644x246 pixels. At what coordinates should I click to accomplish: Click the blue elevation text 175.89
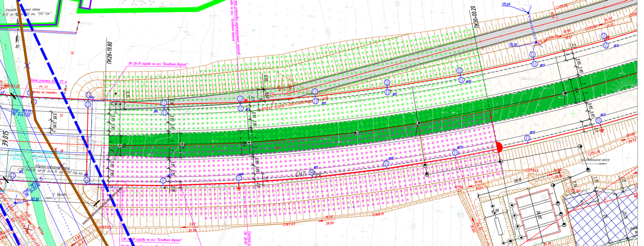click(x=506, y=4)
